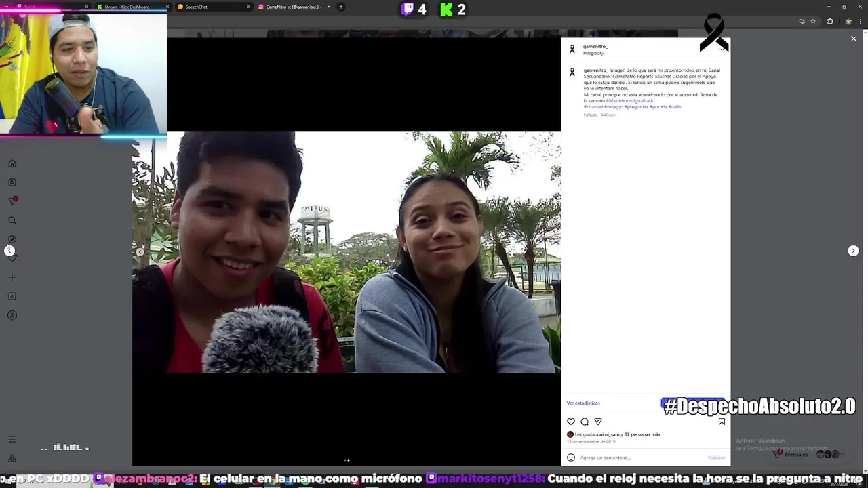Show the previous photo in the carousel
Screen dimensions: 868x488
[x=140, y=252]
